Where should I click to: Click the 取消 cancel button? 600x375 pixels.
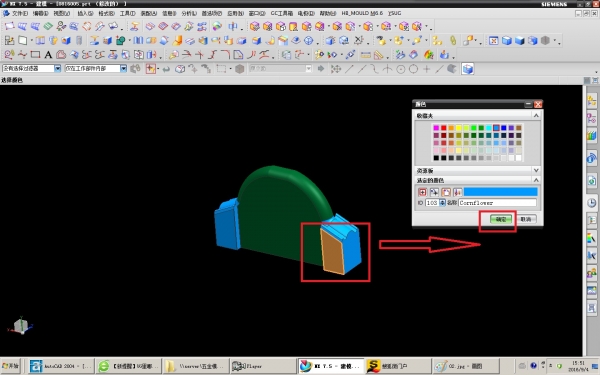click(x=526, y=219)
